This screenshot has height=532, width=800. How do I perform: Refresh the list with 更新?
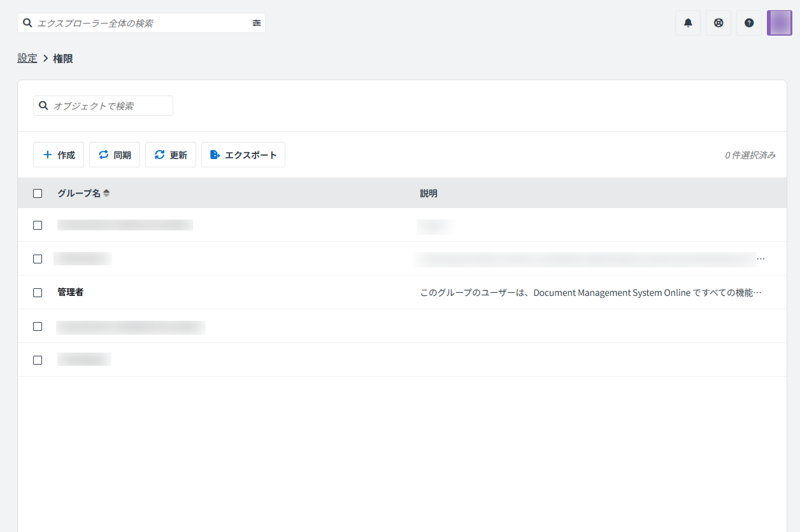click(x=171, y=155)
